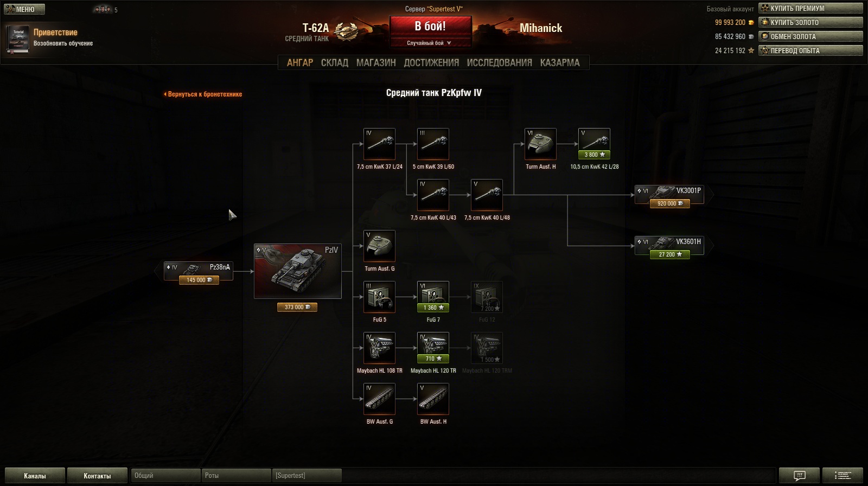Return via Вернуться к бронетехнике link
Image resolution: width=868 pixels, height=486 pixels.
click(203, 94)
